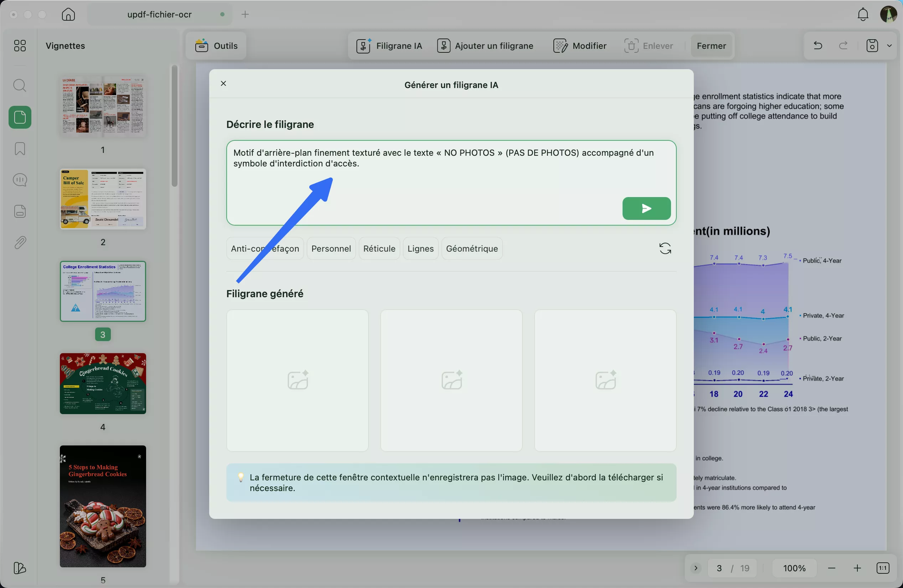Toggle actual size 1:1 view
The image size is (903, 588).
pos(883,568)
